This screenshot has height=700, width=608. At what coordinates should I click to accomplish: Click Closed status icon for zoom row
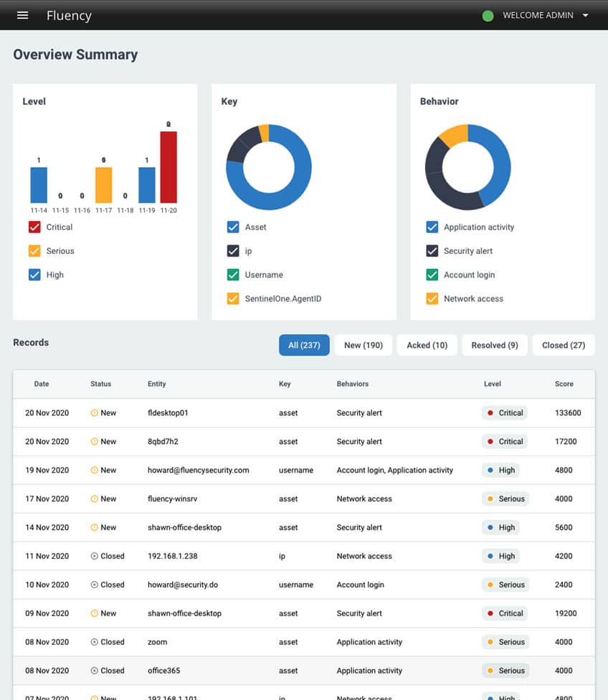pyautogui.click(x=95, y=643)
